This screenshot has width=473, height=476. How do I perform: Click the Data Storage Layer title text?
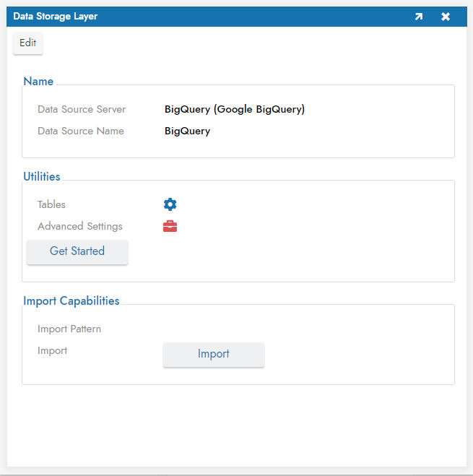55,17
